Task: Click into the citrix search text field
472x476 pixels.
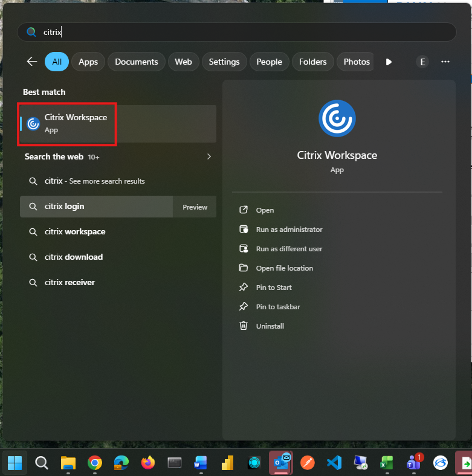Action: pos(237,32)
